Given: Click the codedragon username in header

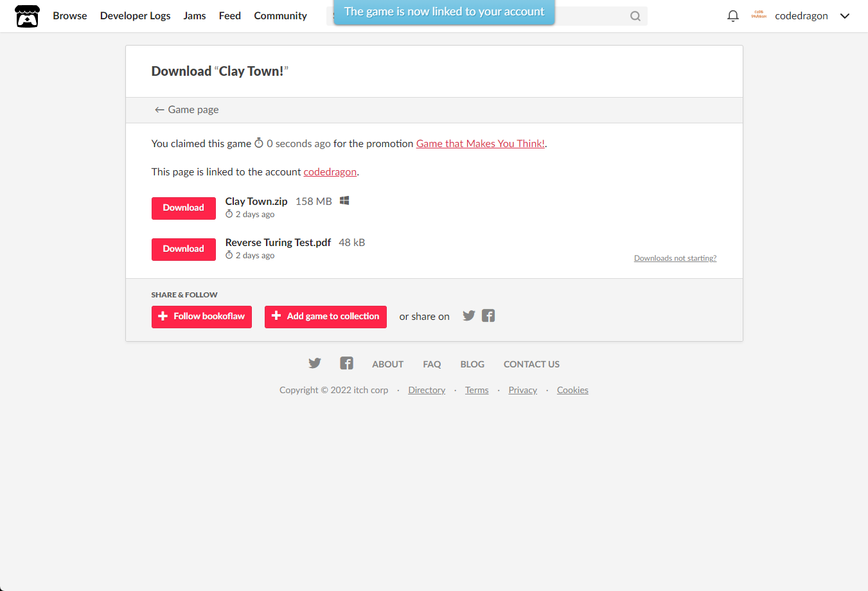Looking at the screenshot, I should pos(801,16).
